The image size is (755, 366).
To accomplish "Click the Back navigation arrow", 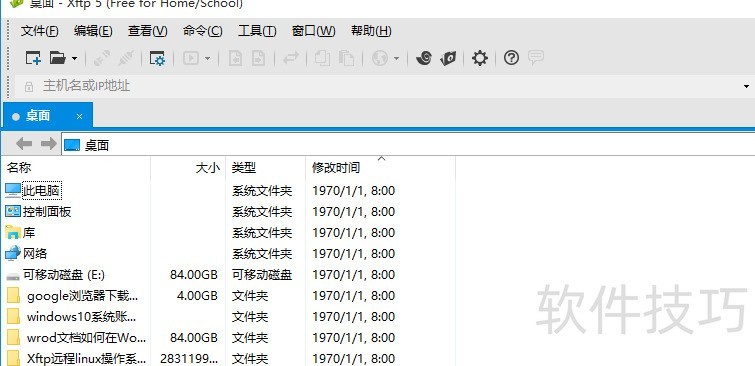I will [24, 144].
